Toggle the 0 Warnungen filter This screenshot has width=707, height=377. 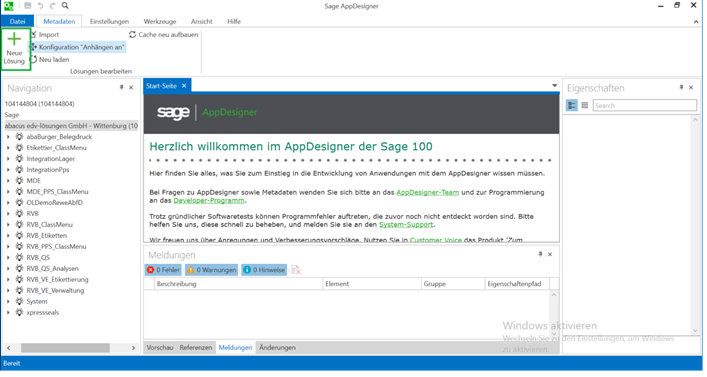tap(211, 271)
